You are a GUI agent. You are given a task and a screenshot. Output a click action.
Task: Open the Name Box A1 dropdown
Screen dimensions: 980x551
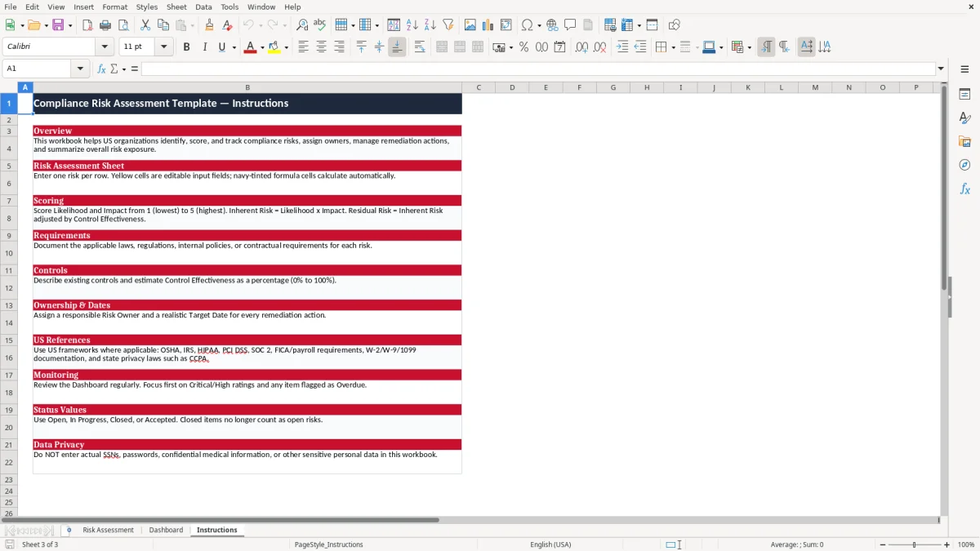(x=81, y=69)
